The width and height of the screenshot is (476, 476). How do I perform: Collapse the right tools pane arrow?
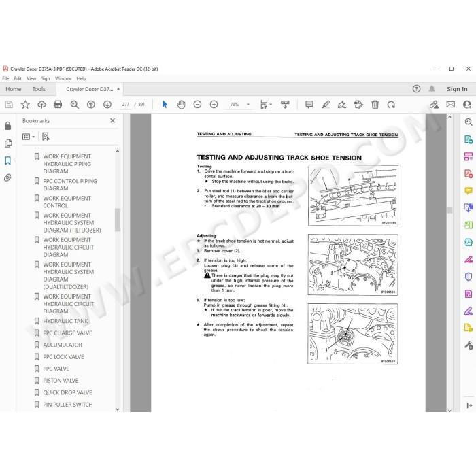click(469, 405)
